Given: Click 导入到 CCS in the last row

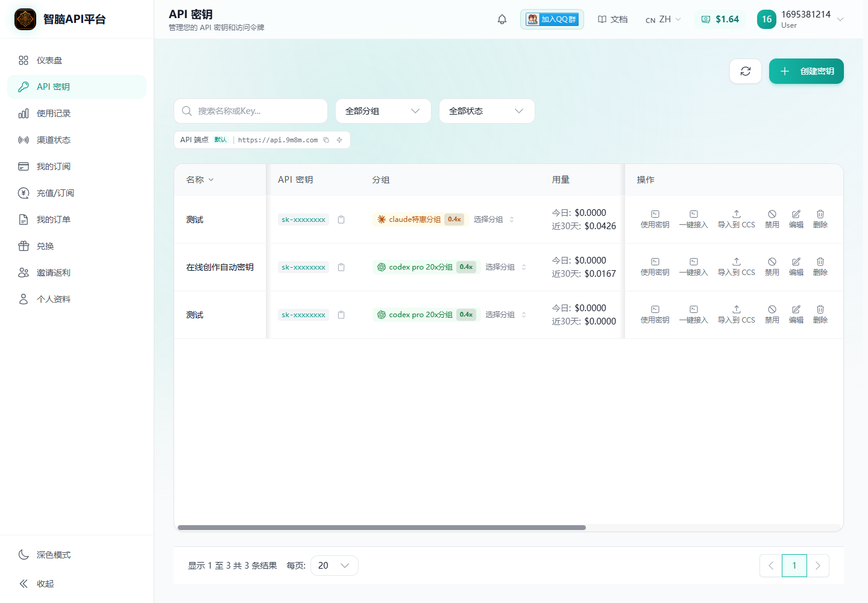Looking at the screenshot, I should pos(736,315).
